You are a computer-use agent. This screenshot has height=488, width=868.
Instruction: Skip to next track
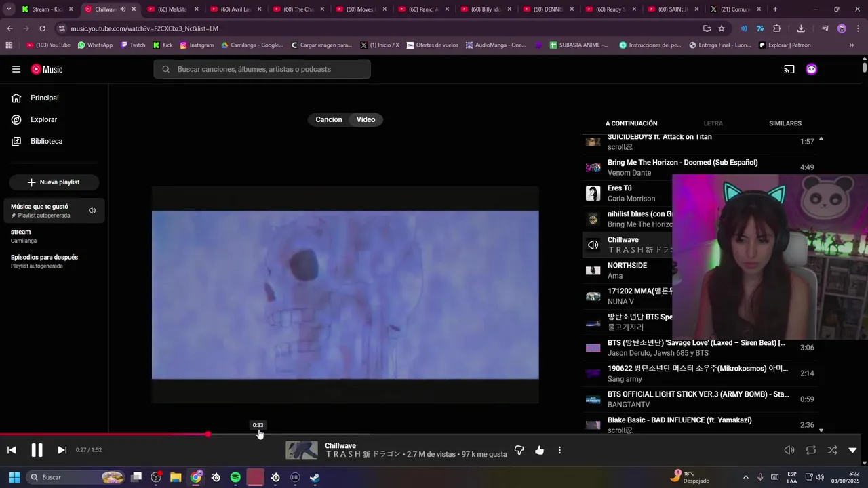pyautogui.click(x=62, y=450)
